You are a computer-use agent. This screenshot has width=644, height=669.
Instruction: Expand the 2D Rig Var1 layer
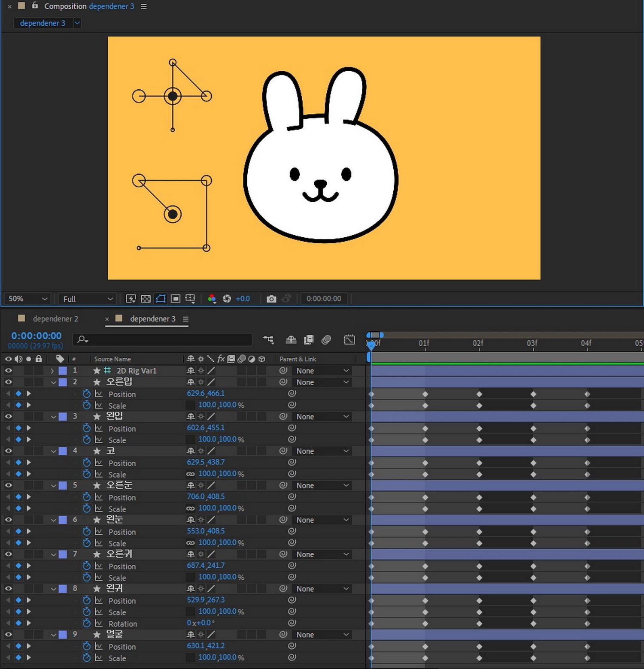click(52, 371)
